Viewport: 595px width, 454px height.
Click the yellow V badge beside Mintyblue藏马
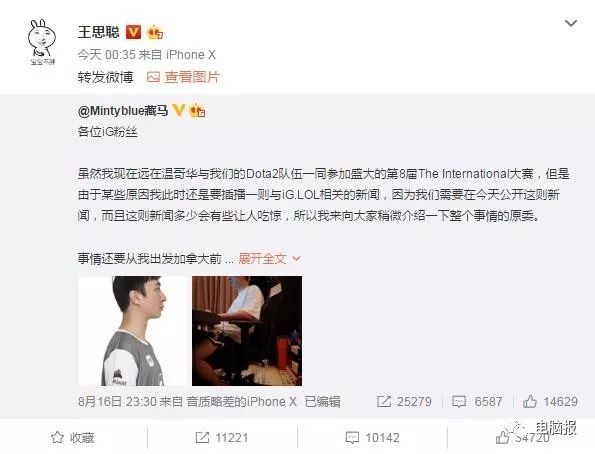coord(178,110)
